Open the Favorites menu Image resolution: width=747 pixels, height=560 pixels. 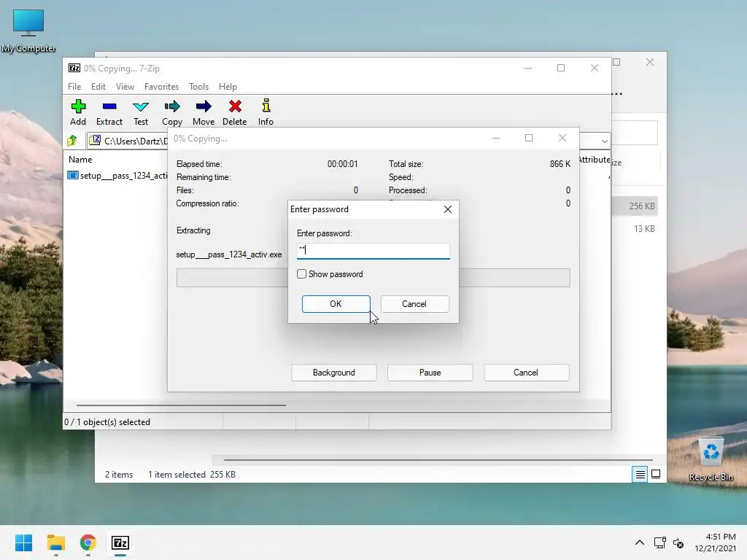point(161,87)
